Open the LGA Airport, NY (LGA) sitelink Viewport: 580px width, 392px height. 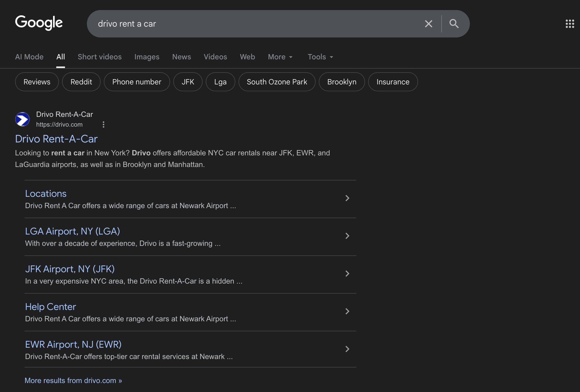[x=73, y=231]
